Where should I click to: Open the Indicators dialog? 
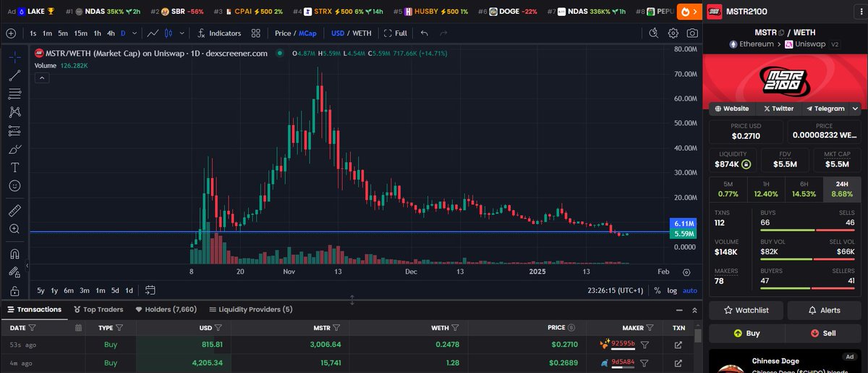[x=218, y=33]
